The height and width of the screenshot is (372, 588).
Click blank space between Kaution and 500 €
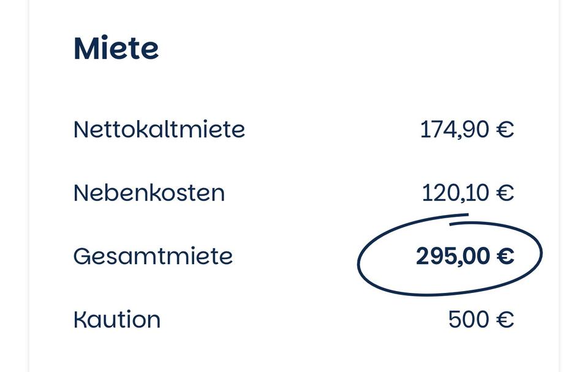[306, 319]
